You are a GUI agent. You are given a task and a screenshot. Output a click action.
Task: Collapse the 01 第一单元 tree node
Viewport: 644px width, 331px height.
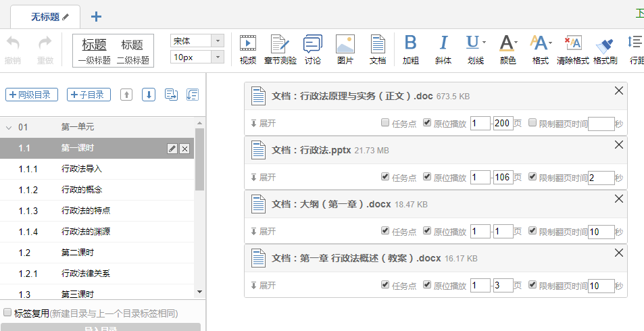coord(9,127)
